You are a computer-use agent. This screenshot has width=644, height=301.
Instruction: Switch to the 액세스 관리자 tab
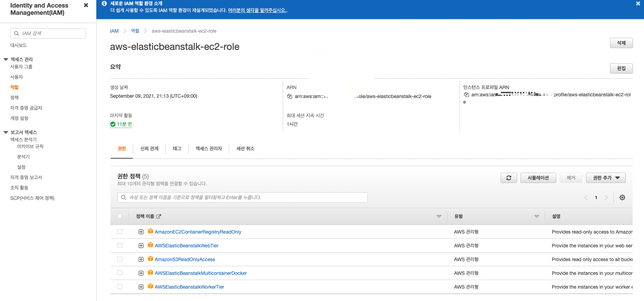(x=208, y=149)
